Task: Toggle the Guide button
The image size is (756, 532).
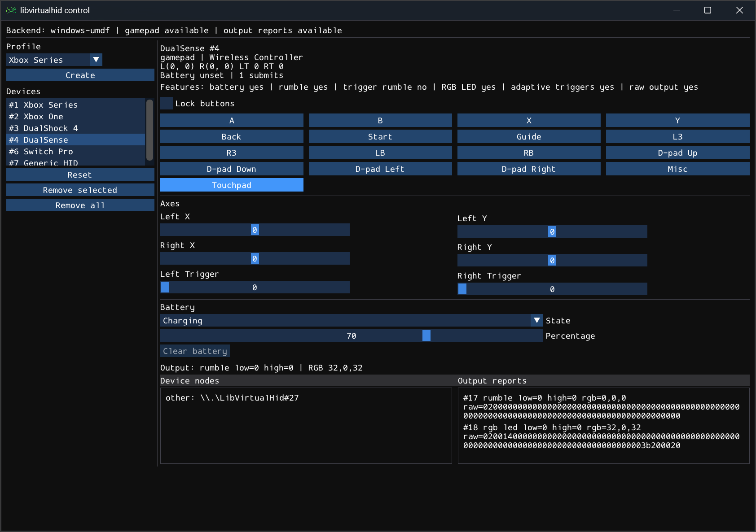Action: pos(529,136)
